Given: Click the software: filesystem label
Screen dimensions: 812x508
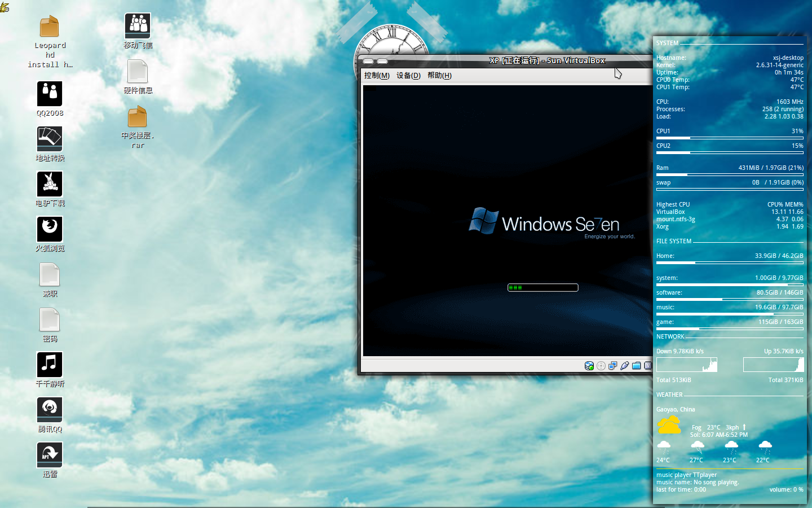Looking at the screenshot, I should coord(669,292).
